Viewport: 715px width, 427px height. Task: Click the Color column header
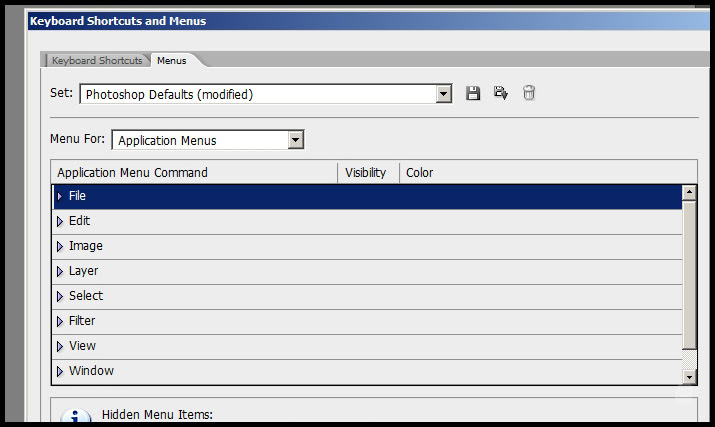click(548, 172)
